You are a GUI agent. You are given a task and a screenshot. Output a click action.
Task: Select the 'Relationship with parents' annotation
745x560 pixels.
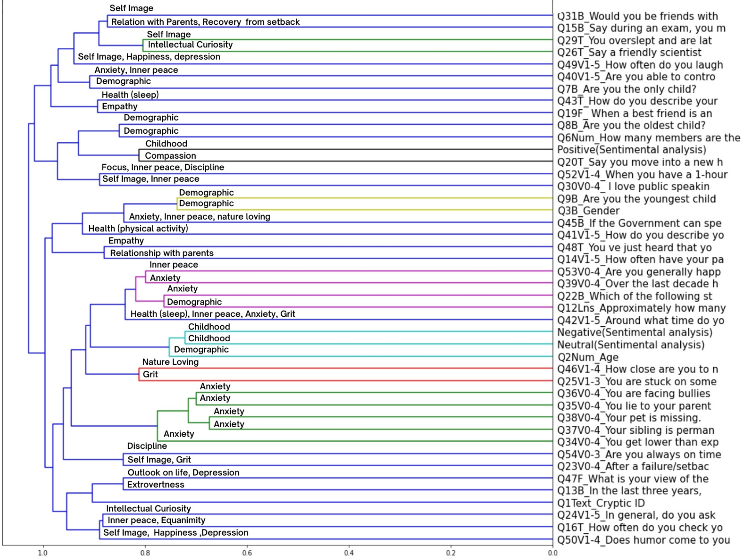[161, 253]
